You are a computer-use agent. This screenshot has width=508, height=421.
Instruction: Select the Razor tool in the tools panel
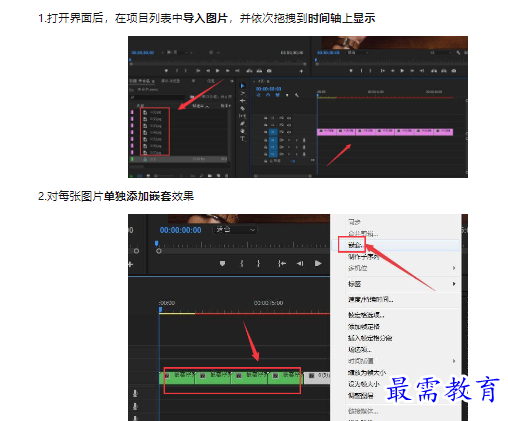[x=242, y=108]
